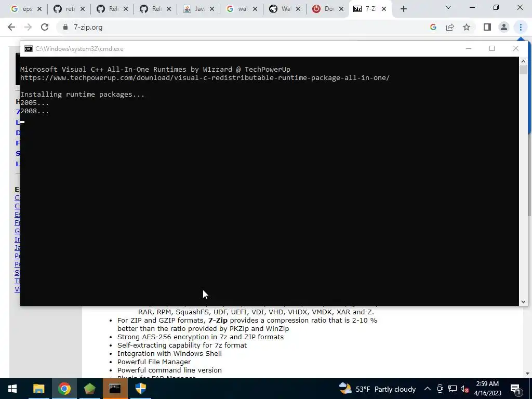The image size is (532, 399).
Task: Open File Explorer from the taskbar
Action: [38, 389]
